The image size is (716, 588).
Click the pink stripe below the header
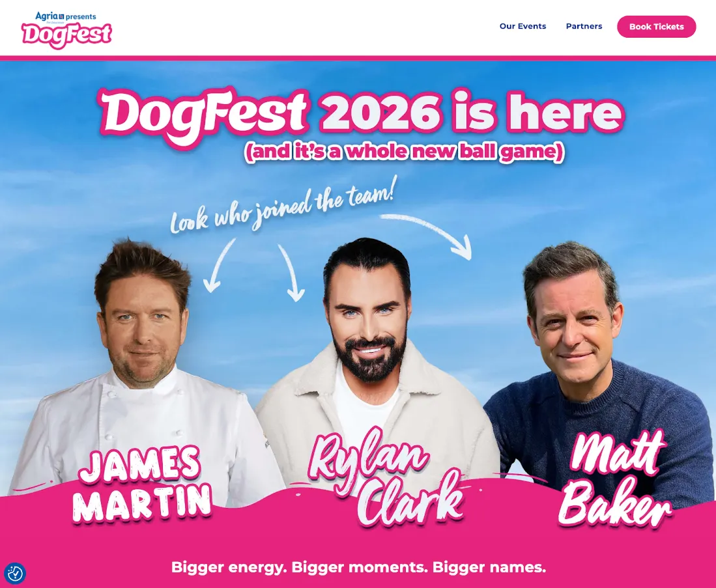[x=358, y=58]
